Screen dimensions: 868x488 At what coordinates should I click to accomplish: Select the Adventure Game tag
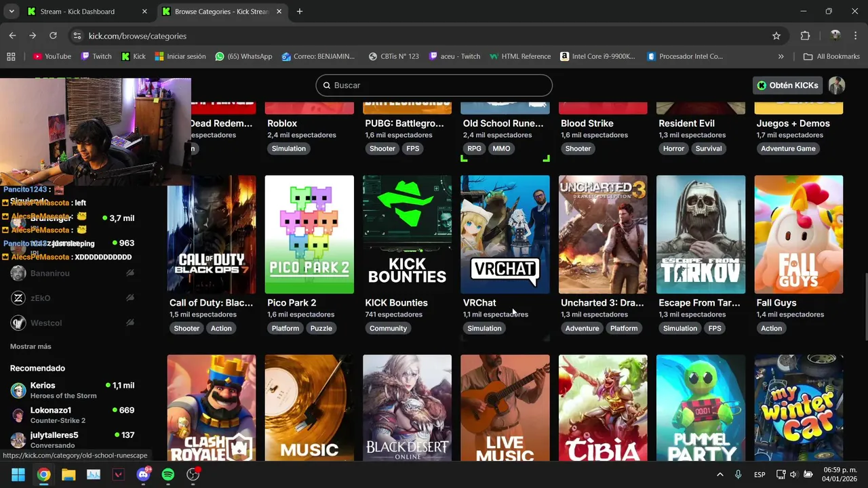788,149
